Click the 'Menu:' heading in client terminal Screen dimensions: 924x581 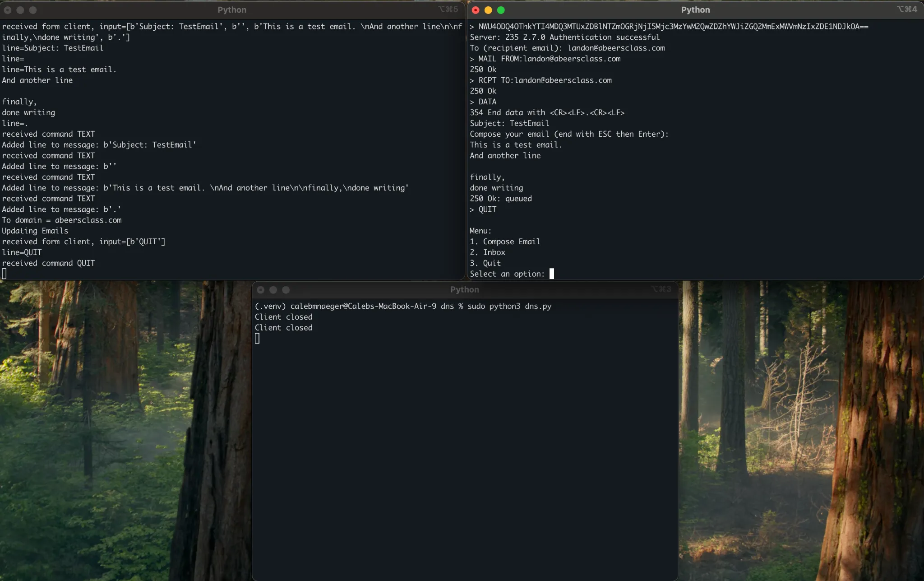[480, 231]
